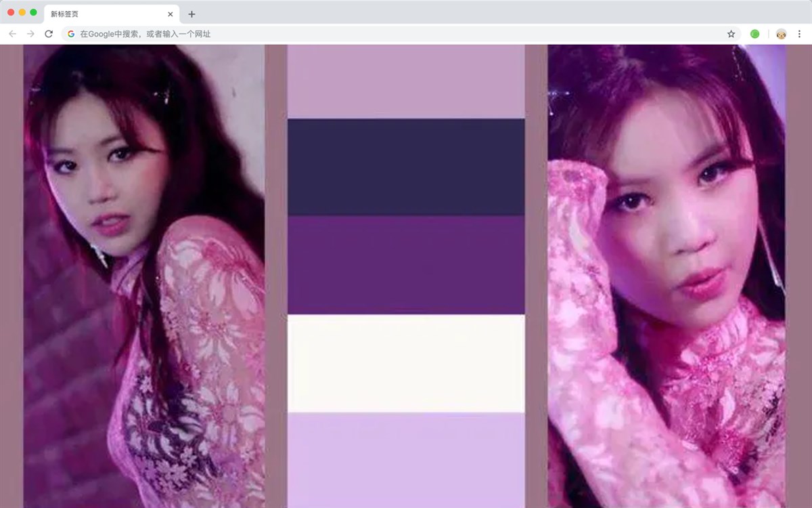Click the Google icon in the address bar
812x508 pixels.
click(71, 34)
